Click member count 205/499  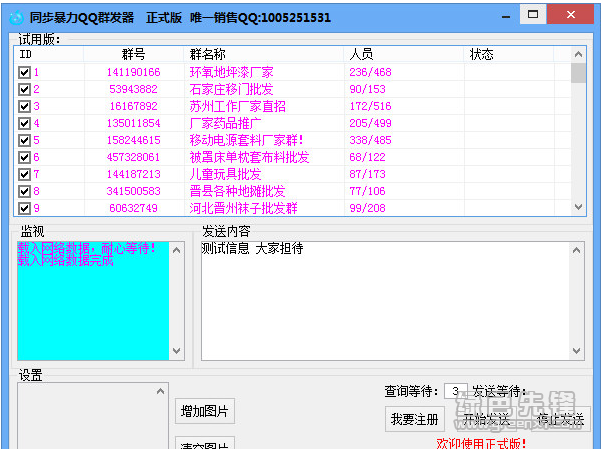[x=370, y=123]
